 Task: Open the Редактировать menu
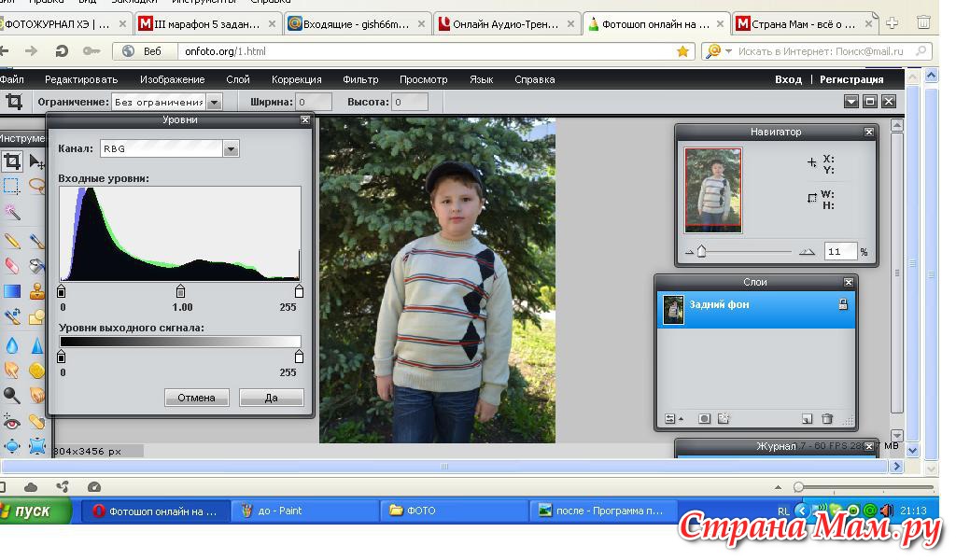coord(81,79)
